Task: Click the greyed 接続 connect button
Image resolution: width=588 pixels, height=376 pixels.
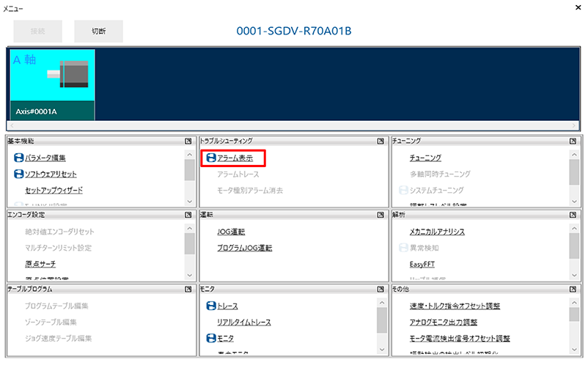Action: click(38, 31)
